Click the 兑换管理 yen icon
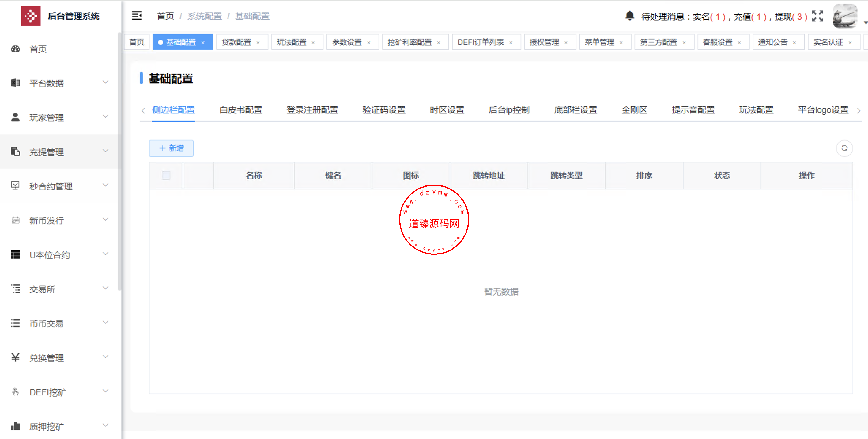 coord(16,357)
